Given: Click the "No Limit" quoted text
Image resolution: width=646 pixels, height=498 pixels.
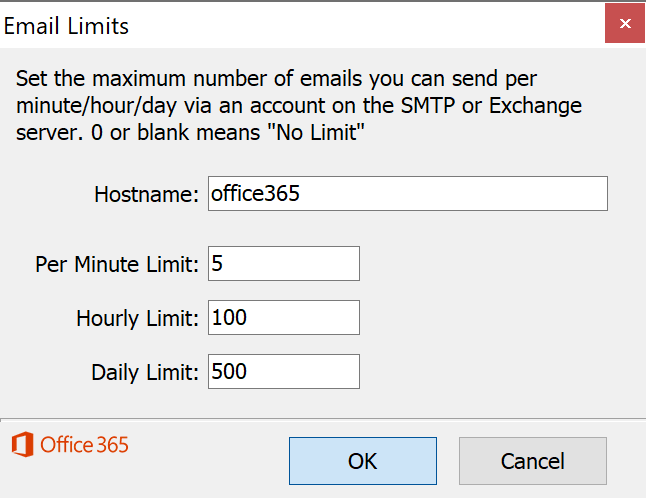Looking at the screenshot, I should [x=316, y=133].
